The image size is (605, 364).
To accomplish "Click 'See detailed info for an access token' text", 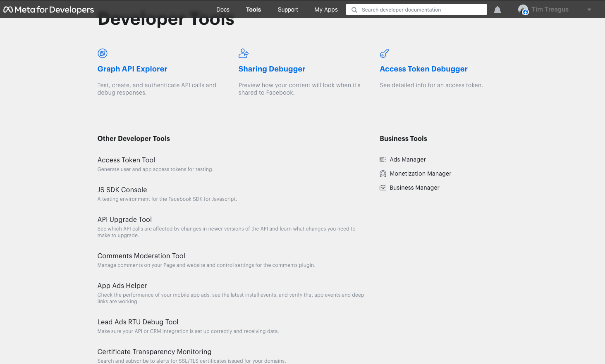I will (431, 85).
